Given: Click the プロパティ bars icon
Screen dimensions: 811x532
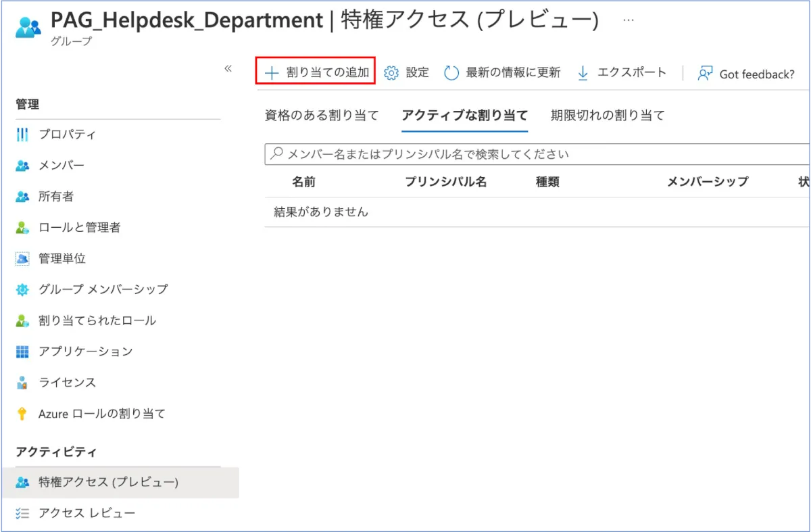Looking at the screenshot, I should tap(22, 135).
